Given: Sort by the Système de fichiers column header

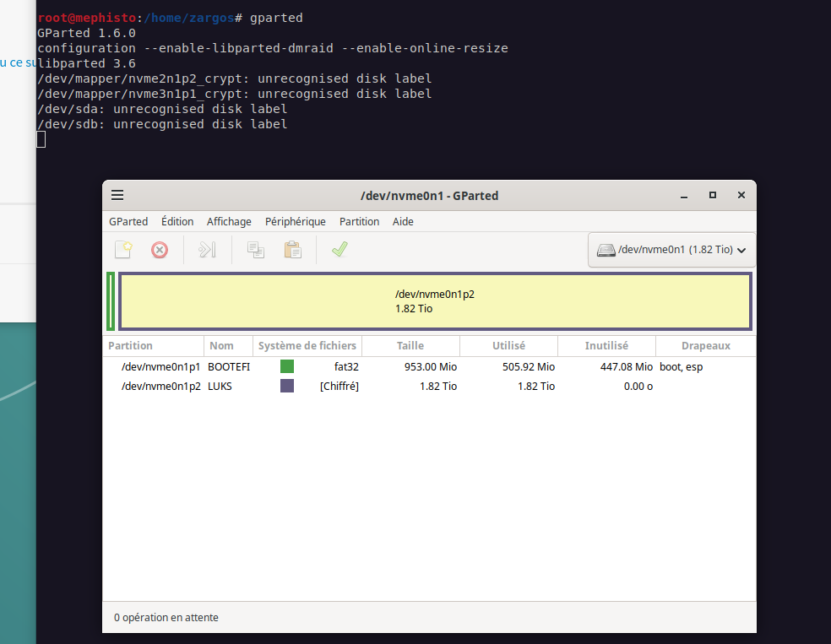Looking at the screenshot, I should click(x=307, y=345).
